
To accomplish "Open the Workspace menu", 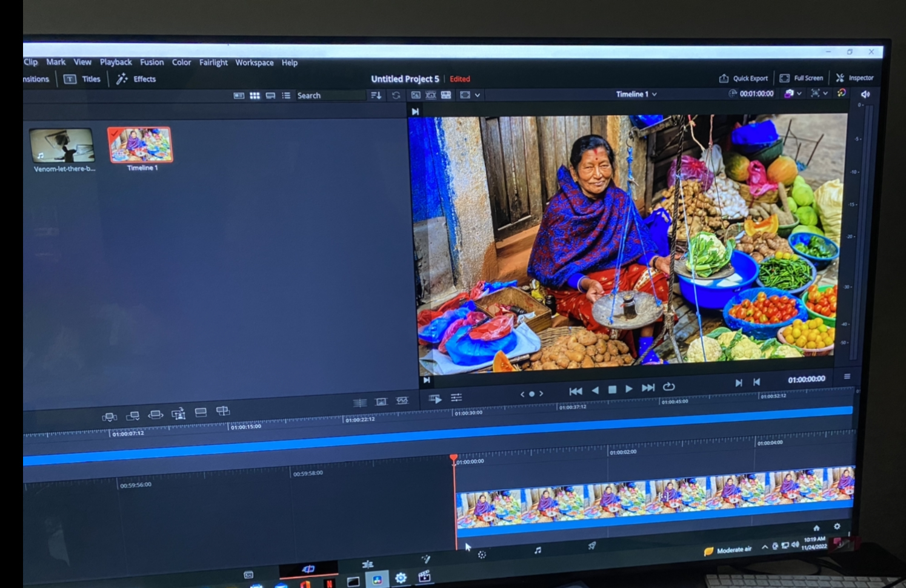I will (x=255, y=62).
